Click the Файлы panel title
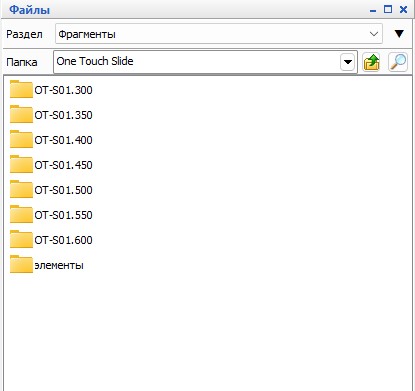 point(30,10)
